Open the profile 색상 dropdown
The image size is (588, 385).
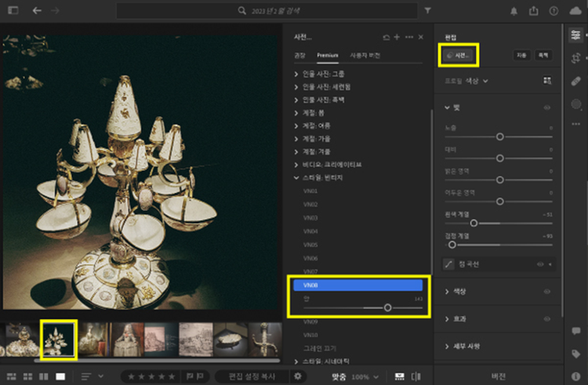tap(476, 81)
